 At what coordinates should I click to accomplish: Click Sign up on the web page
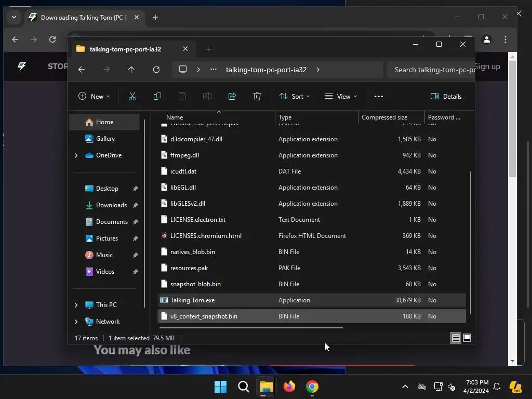tap(488, 66)
